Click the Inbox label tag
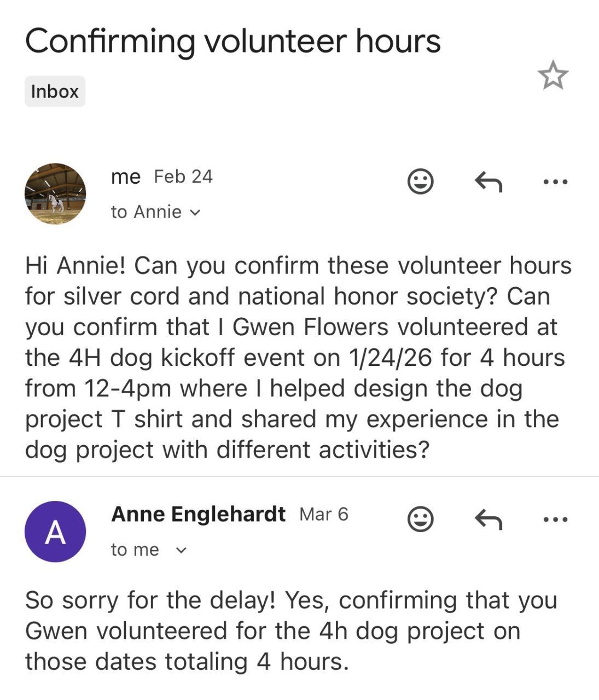The width and height of the screenshot is (599, 700). (x=55, y=91)
